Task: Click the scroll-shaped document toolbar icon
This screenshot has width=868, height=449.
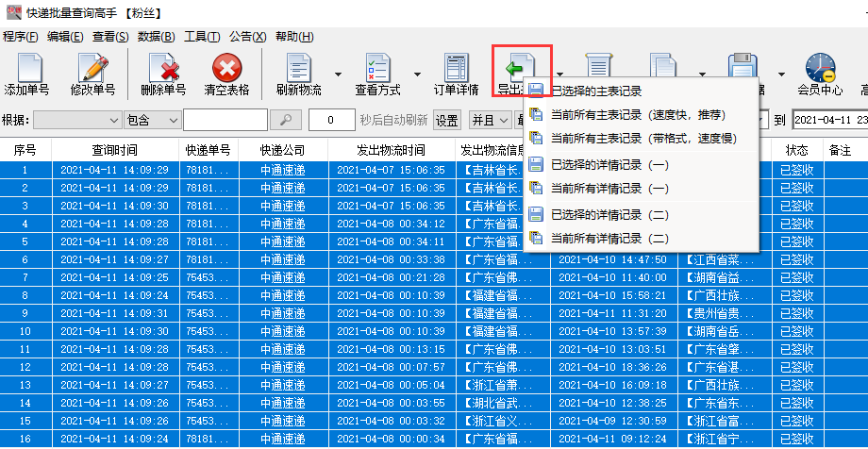Action: [x=599, y=65]
